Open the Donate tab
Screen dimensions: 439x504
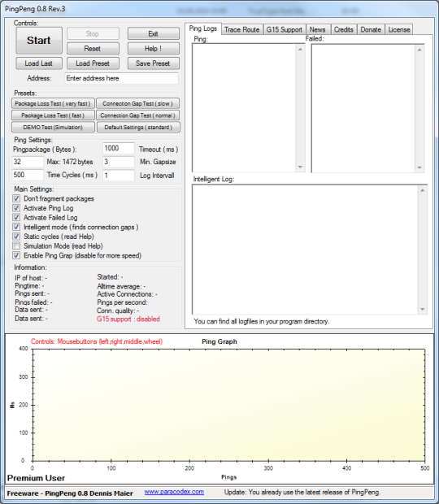pyautogui.click(x=371, y=29)
